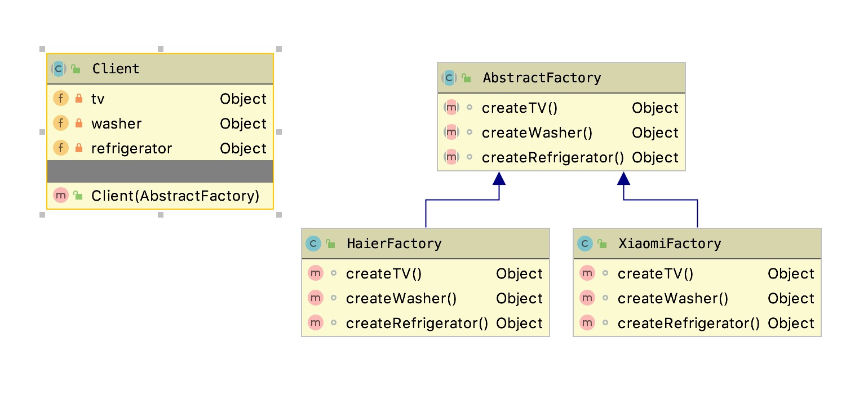Click Object return type of AbstractFactory createRefrigerator()

click(656, 157)
